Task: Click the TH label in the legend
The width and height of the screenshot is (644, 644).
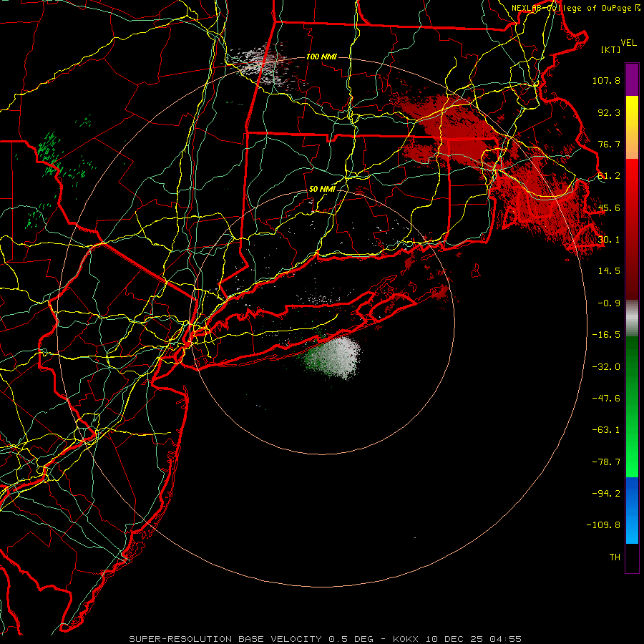Action: click(615, 557)
